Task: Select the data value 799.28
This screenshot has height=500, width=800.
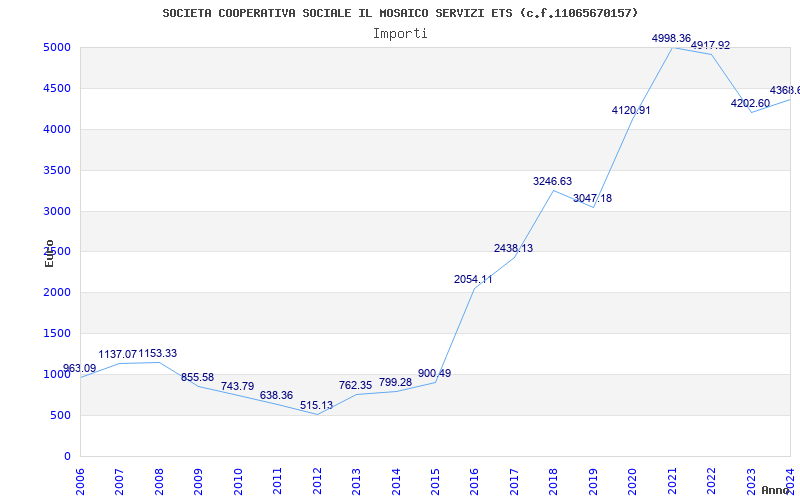Action: (x=395, y=383)
